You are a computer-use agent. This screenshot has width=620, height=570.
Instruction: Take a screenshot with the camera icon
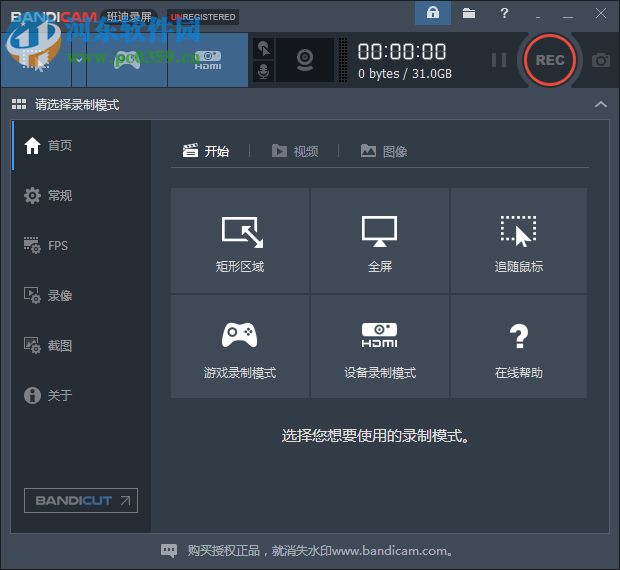601,60
